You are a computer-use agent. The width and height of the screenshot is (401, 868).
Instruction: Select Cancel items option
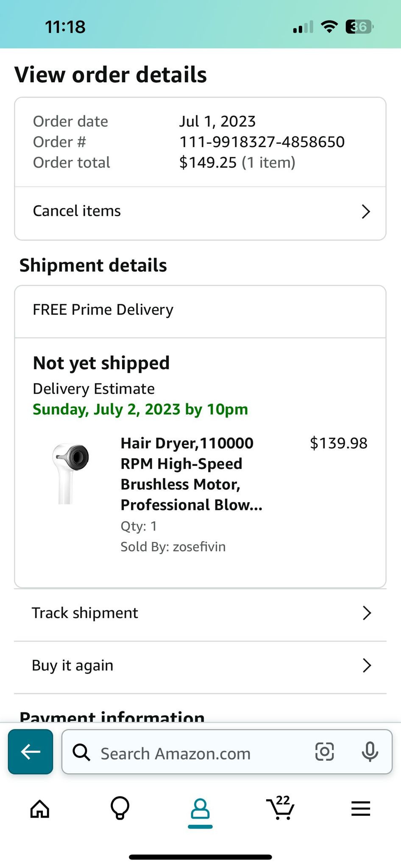click(x=77, y=211)
